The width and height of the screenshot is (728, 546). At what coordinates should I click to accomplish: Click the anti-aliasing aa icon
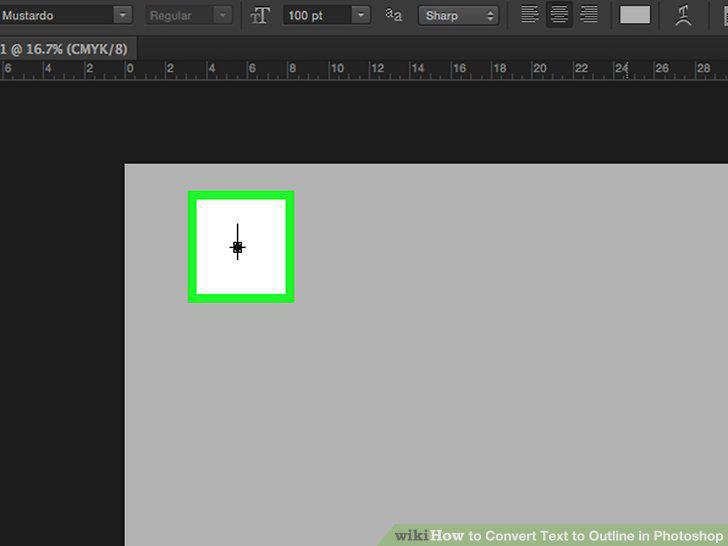pos(394,15)
